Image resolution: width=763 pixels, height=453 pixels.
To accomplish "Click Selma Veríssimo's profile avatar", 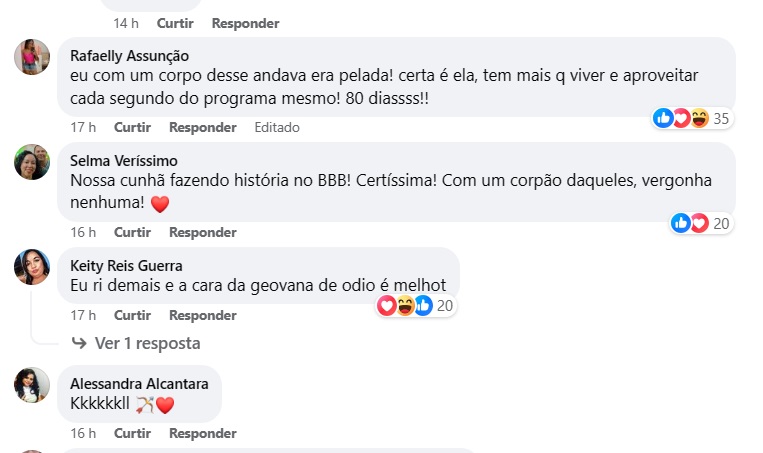I will pos(32,162).
